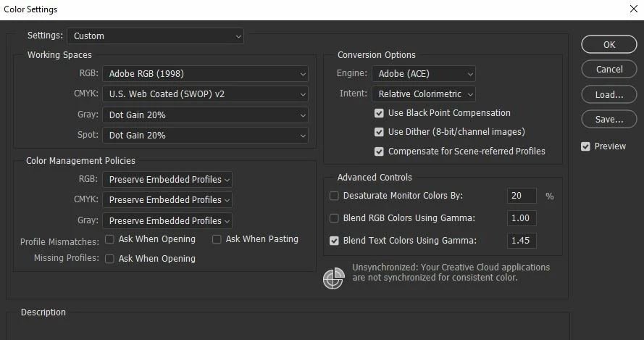Viewport: 644px width, 340px height.
Task: Toggle the Preview checkbox
Action: [x=585, y=146]
